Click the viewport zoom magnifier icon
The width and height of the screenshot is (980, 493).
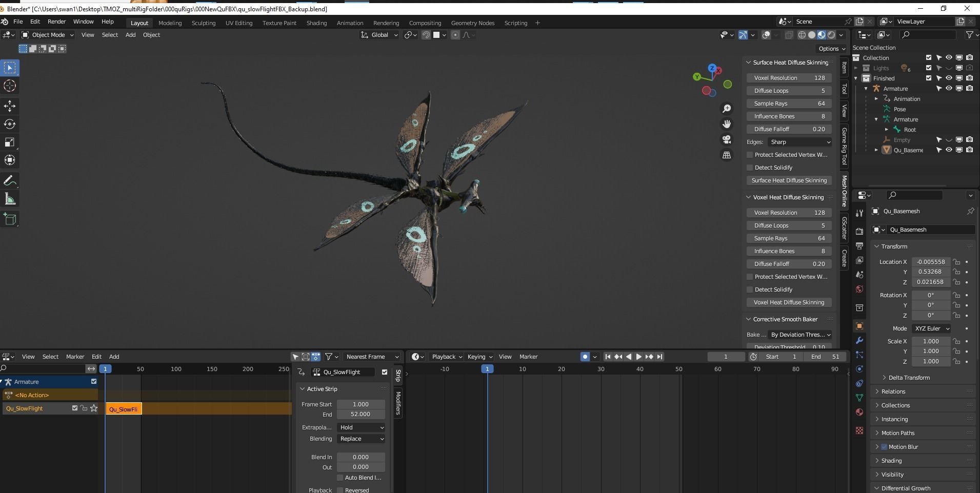pos(727,109)
